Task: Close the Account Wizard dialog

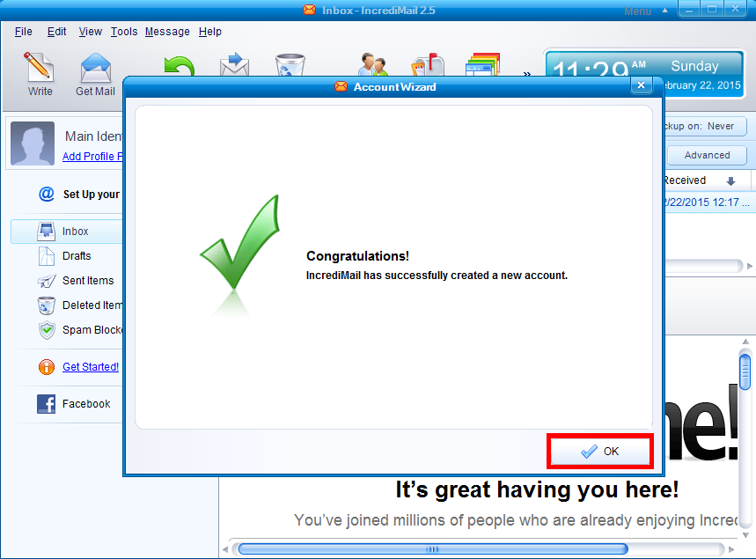Action: coord(642,85)
